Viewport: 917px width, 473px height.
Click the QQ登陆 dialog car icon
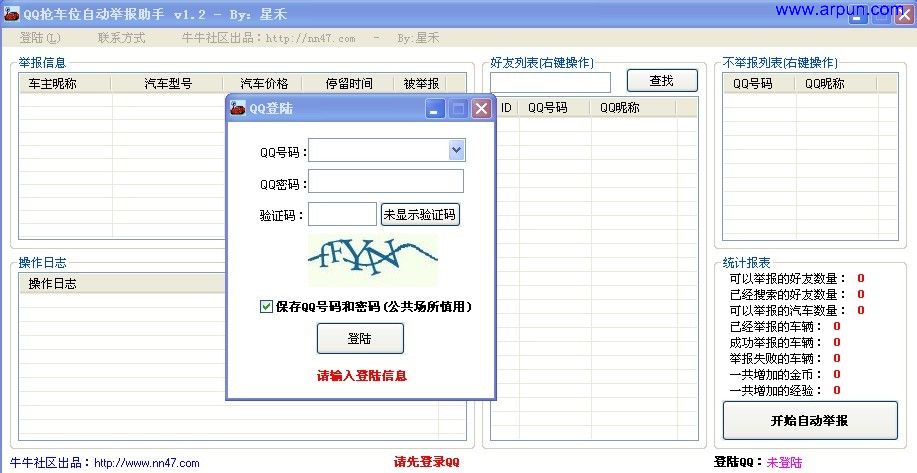pos(238,109)
